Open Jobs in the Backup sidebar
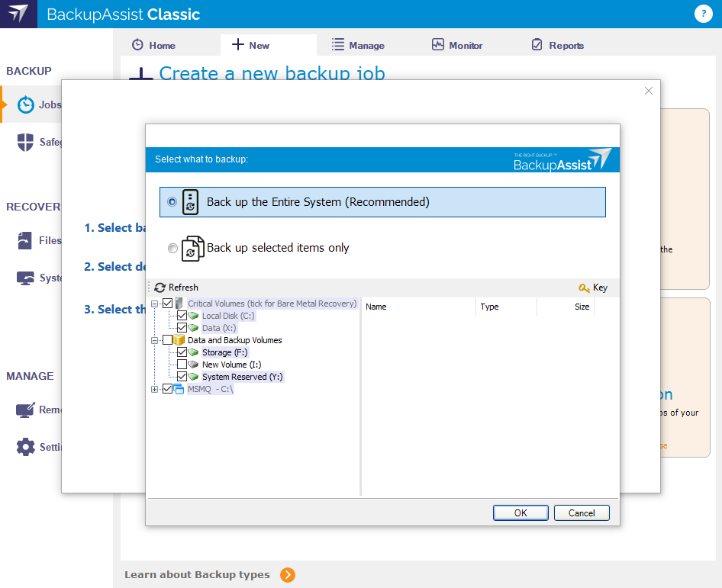This screenshot has width=722, height=588. click(x=31, y=105)
